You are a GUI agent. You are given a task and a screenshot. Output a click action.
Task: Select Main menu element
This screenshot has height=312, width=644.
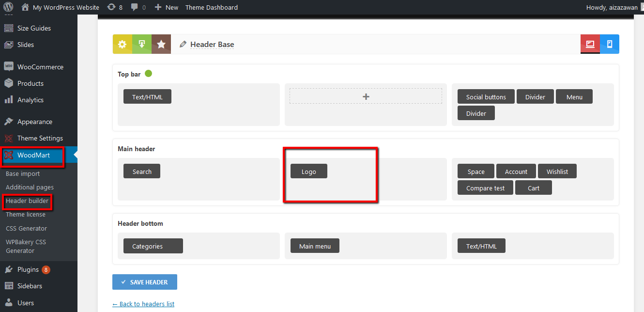tap(315, 246)
